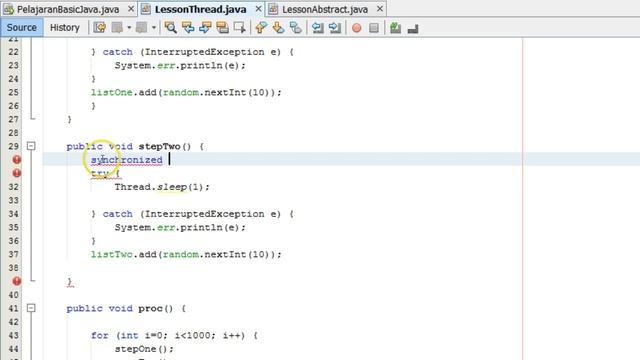Click the Uncomment lines toolbar icon
The image size is (640, 360).
coord(413,28)
